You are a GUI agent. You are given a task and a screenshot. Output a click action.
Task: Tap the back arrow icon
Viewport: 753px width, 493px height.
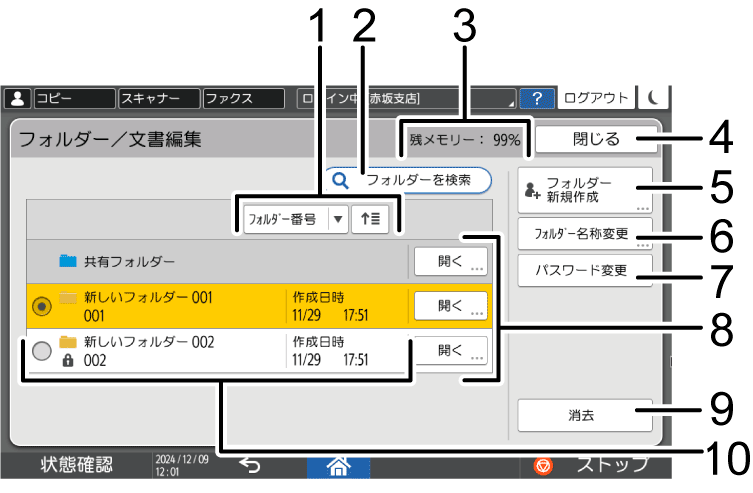point(250,465)
